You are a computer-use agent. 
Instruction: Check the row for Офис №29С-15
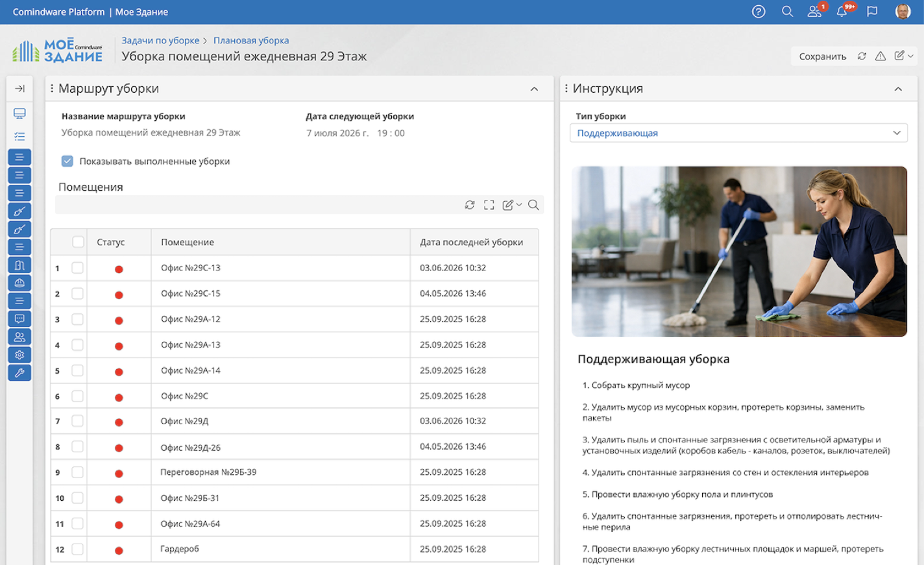pyautogui.click(x=77, y=293)
